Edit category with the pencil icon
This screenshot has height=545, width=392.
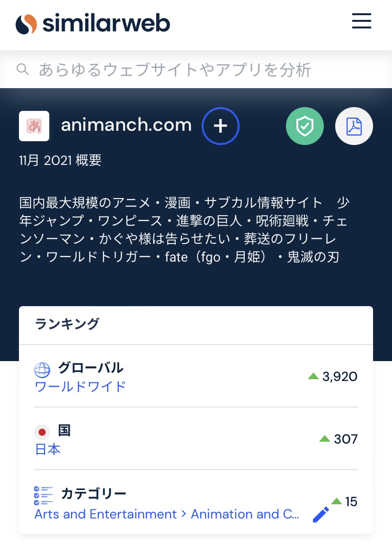[x=321, y=515]
